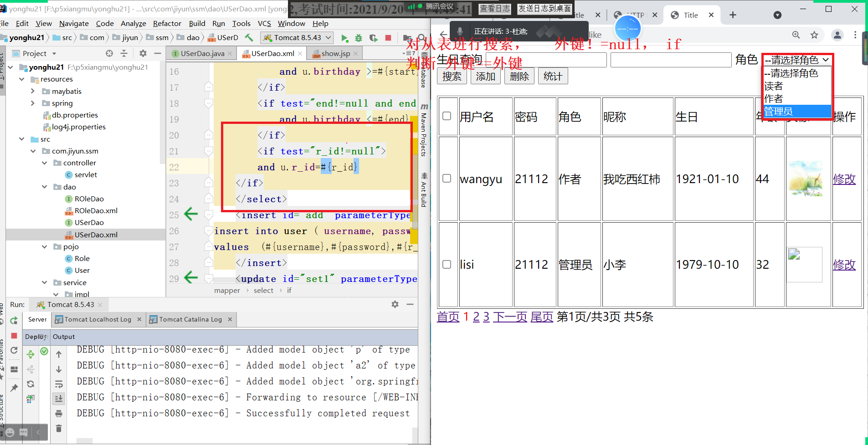Viewport: 868px width, 445px height.
Task: Expand the maybatis folder
Action: point(33,91)
